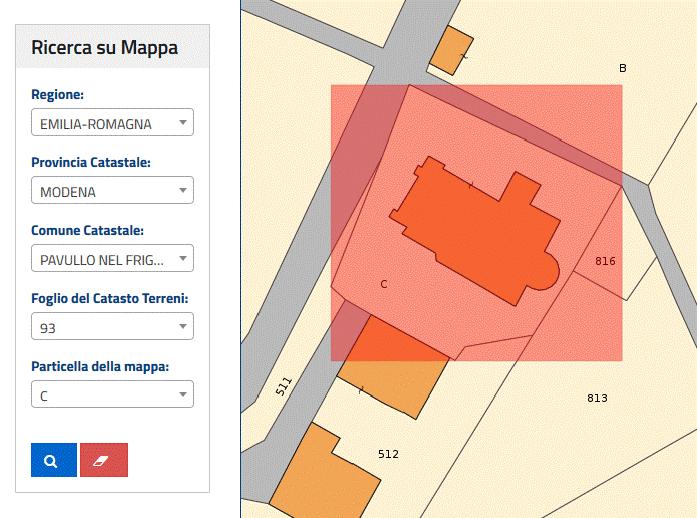The height and width of the screenshot is (518, 697).
Task: Click the C label inside highlighted parcel
Action: click(x=384, y=284)
